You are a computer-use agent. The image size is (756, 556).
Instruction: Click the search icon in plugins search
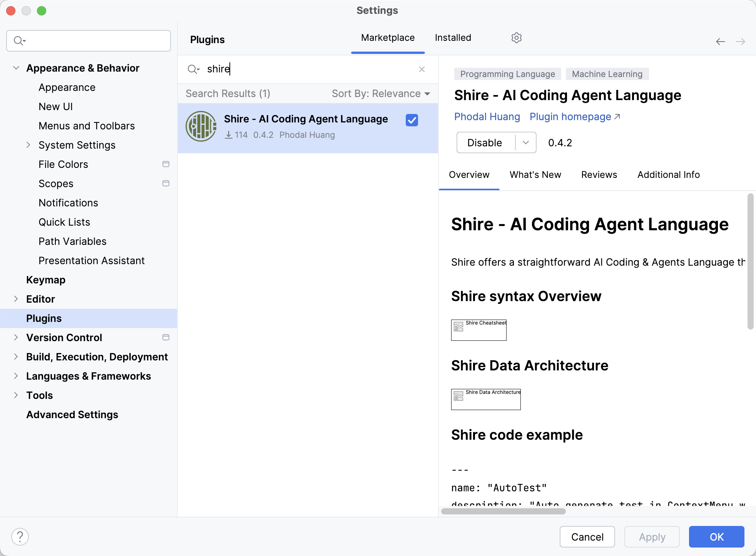[194, 69]
